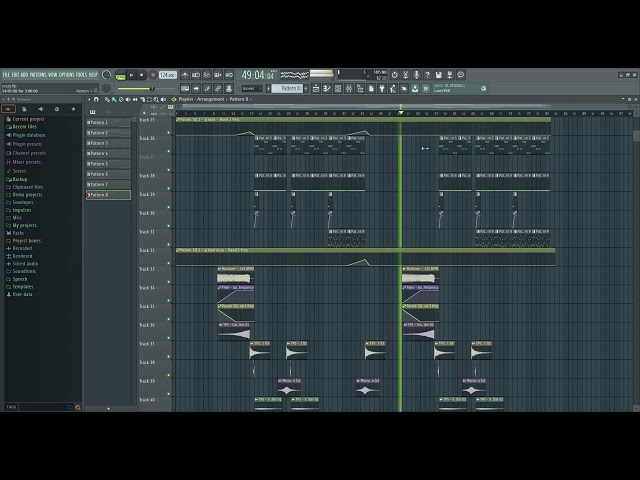Toggle step editing arrow icon
This screenshot has width=640, height=480.
[196, 89]
